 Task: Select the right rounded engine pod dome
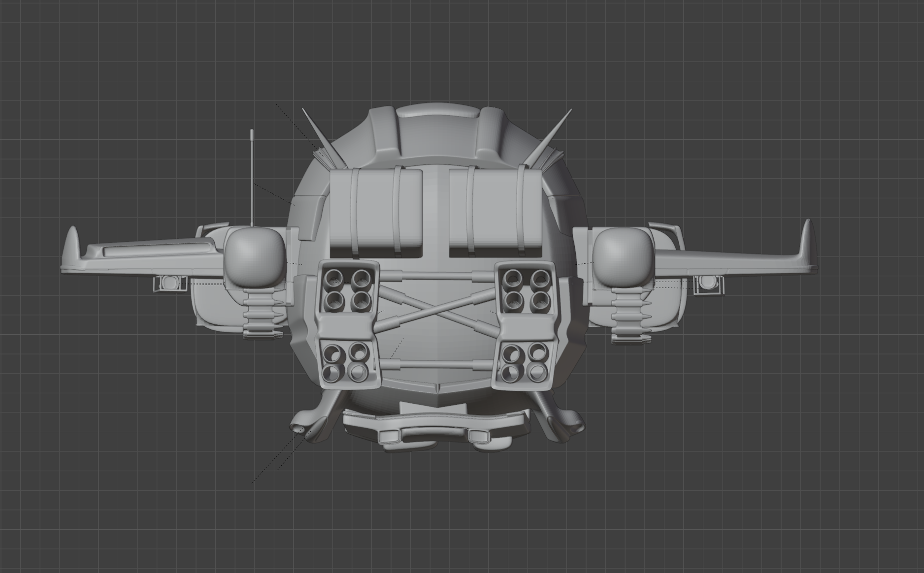tap(624, 256)
